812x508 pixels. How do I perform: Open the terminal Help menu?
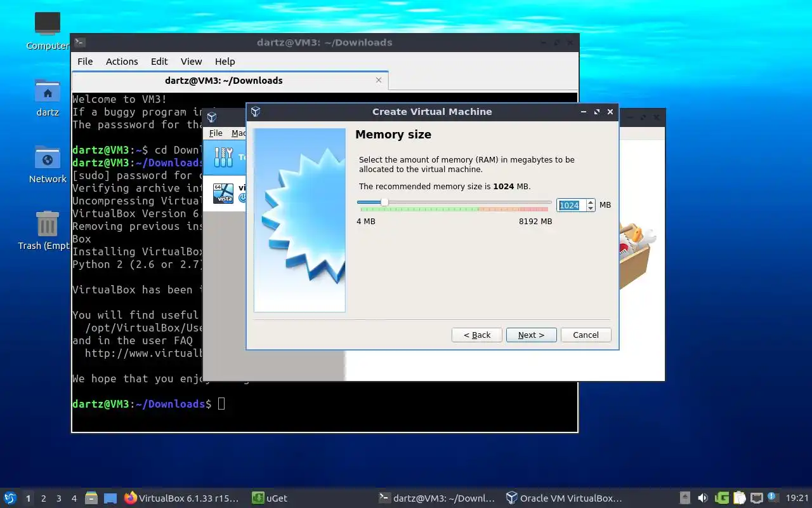pyautogui.click(x=225, y=62)
